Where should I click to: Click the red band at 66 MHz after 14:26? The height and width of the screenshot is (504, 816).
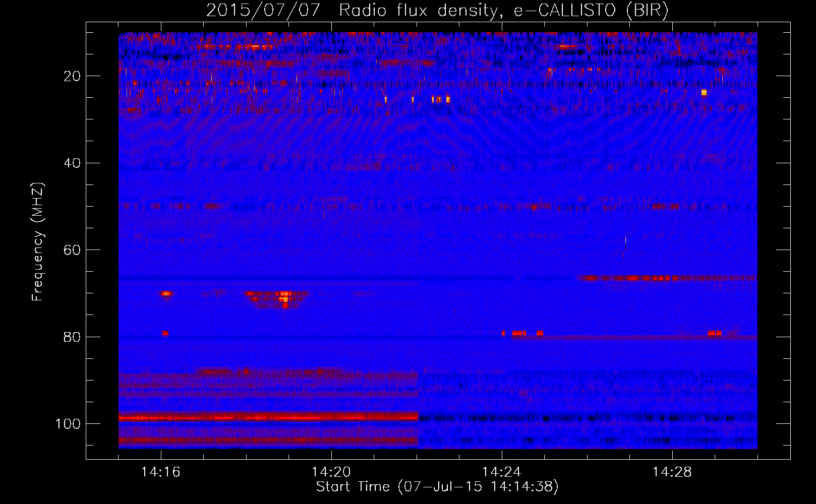(667, 278)
